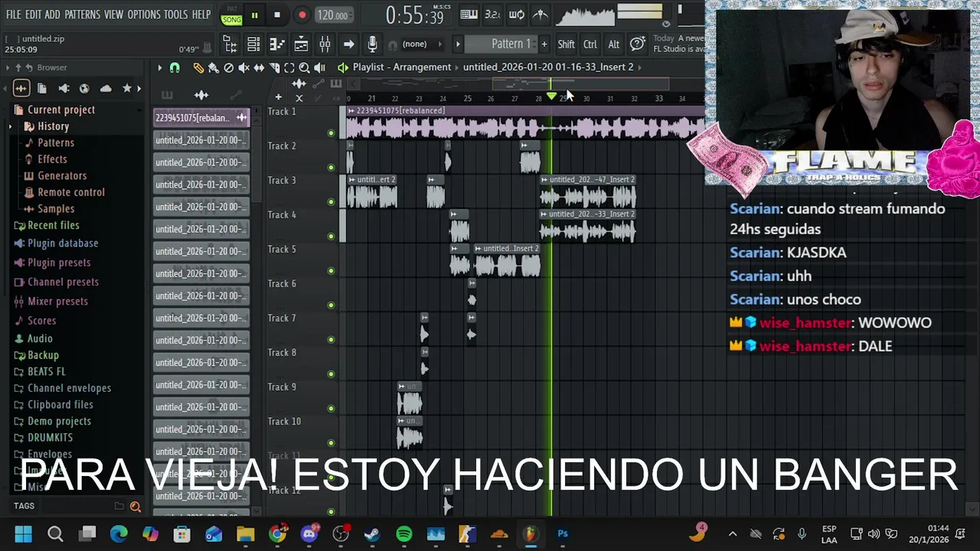The image size is (980, 551).
Task: Open Discord from the taskbar
Action: [x=309, y=533]
